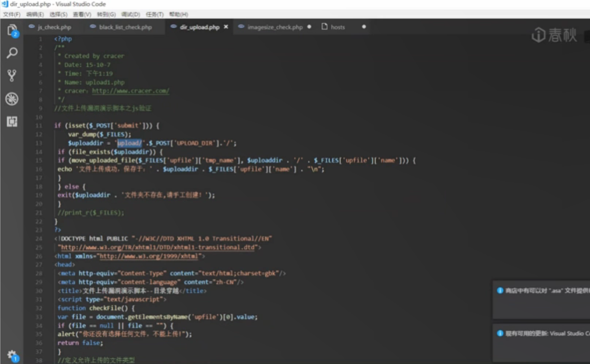The width and height of the screenshot is (590, 364).
Task: Open the 选择(S) menu
Action: 58,14
